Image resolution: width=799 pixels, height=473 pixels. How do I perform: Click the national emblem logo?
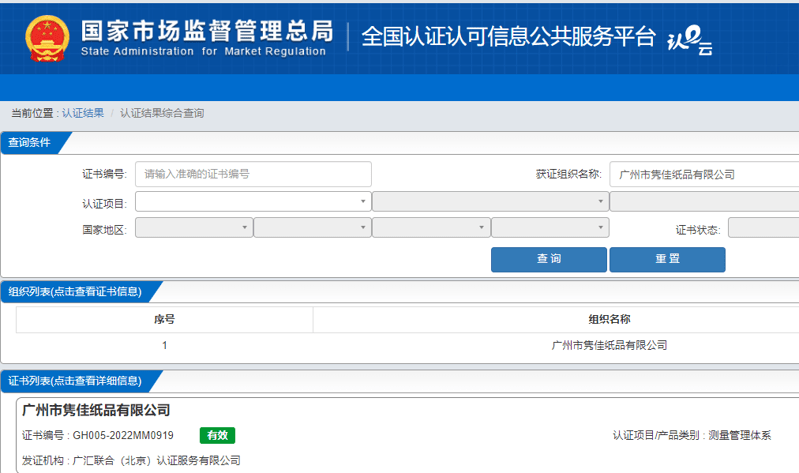(47, 38)
